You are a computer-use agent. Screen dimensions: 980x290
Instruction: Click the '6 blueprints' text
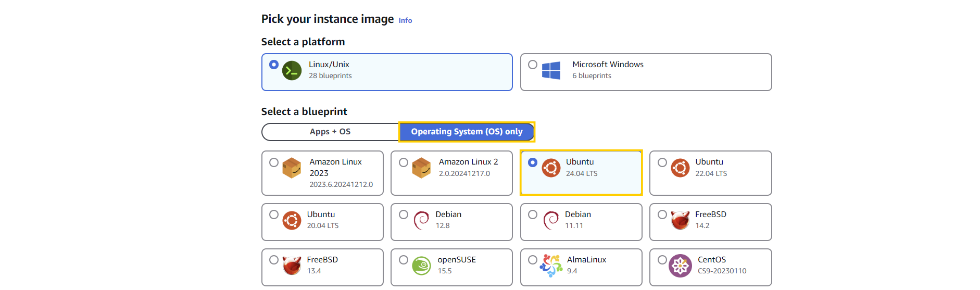[592, 75]
